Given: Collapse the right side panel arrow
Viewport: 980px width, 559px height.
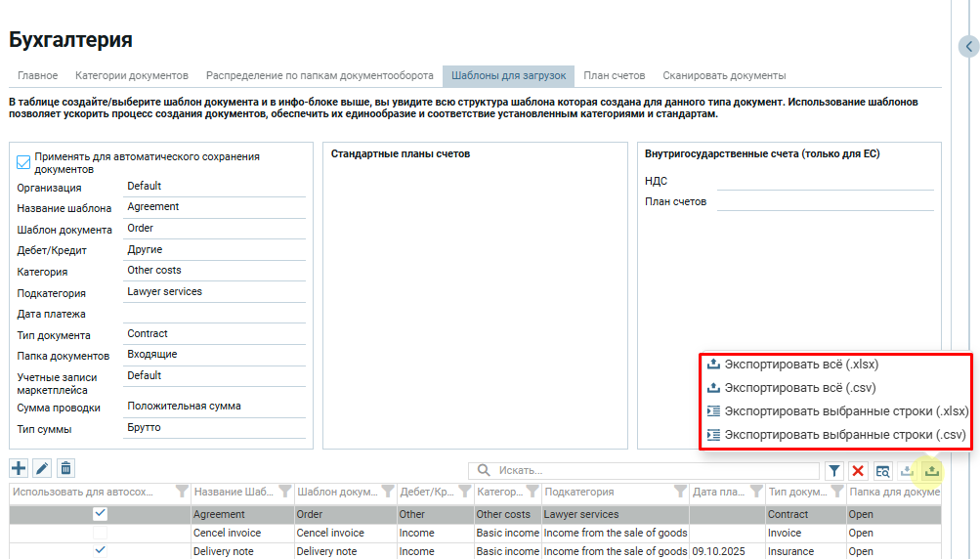Looking at the screenshot, I should 968,46.
